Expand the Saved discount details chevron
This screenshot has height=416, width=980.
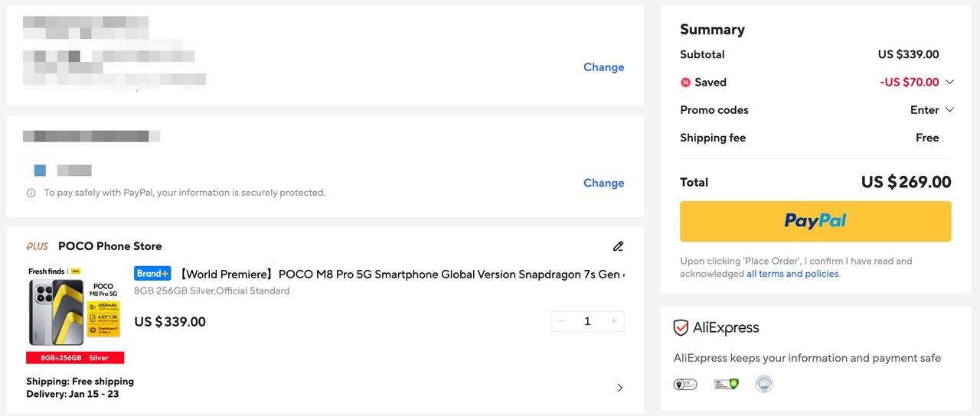coord(949,82)
